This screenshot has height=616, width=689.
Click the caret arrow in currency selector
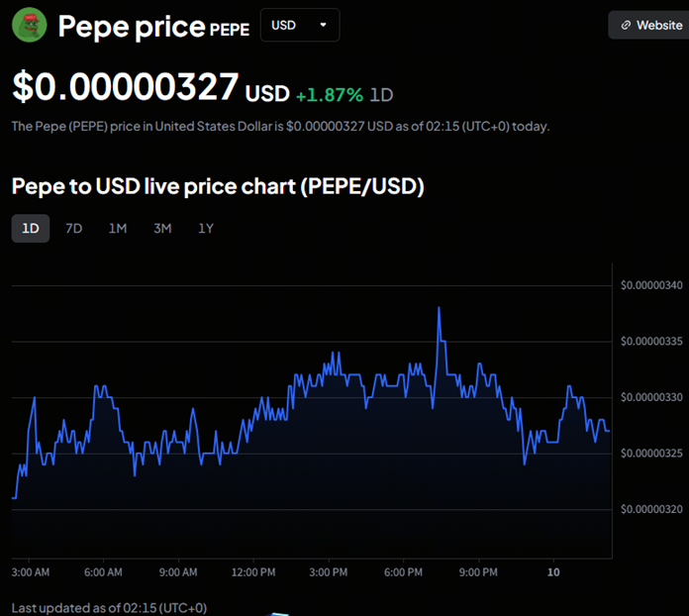coord(324,26)
